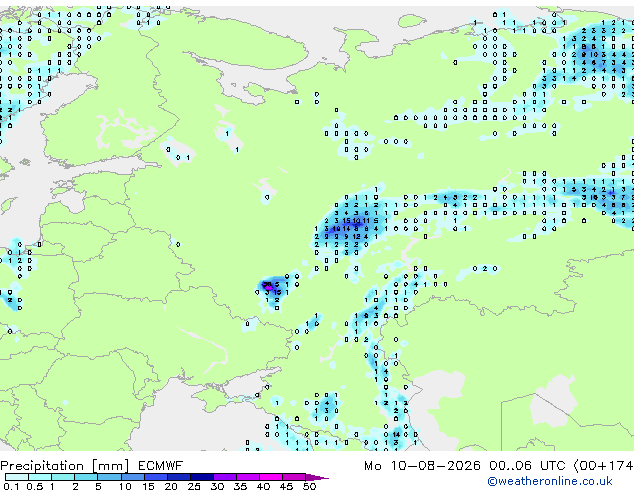Click the 'ECMWF' model label
The width and height of the screenshot is (634, 490).
click(x=160, y=466)
